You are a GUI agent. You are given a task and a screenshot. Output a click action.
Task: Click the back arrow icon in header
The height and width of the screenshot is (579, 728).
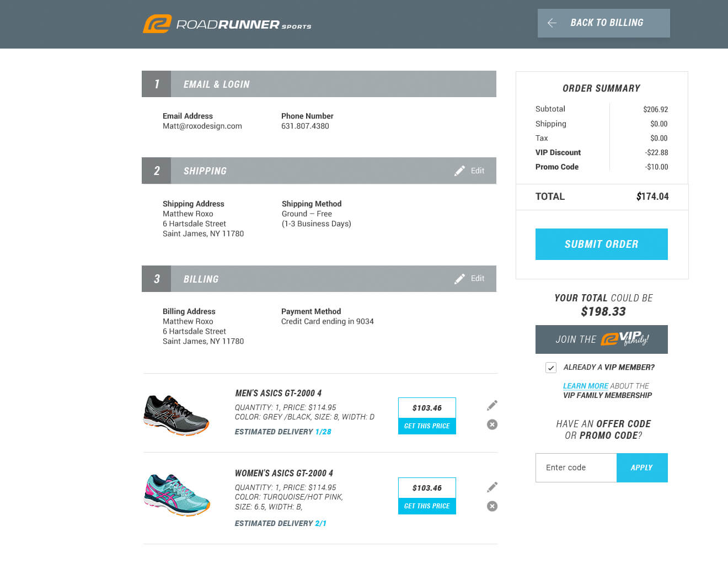[x=552, y=23]
